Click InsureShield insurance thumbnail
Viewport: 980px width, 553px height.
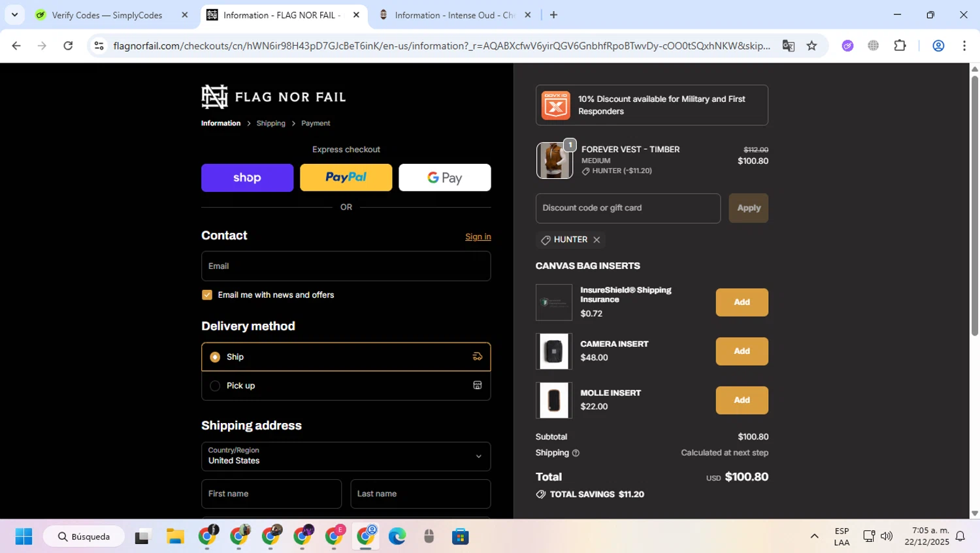click(x=554, y=302)
